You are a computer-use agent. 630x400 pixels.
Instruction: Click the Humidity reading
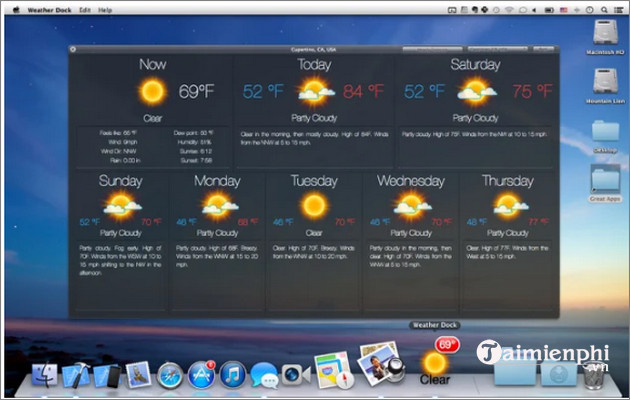click(x=194, y=142)
